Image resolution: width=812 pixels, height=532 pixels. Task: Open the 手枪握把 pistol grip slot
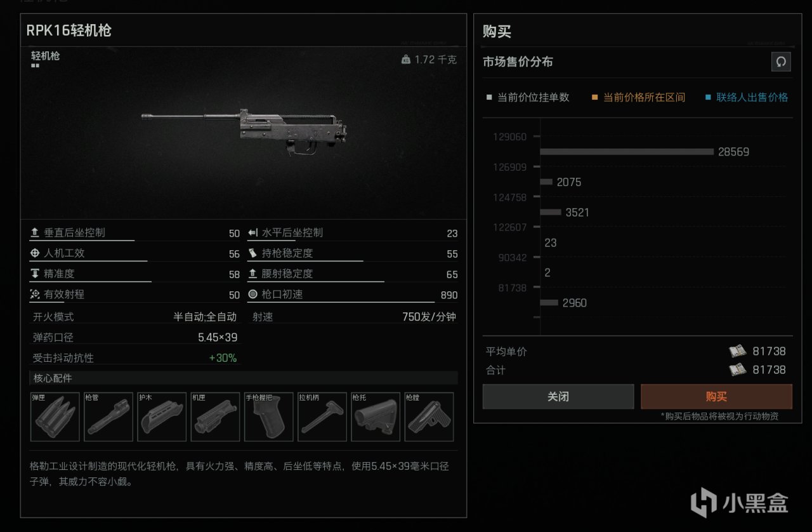coord(269,416)
